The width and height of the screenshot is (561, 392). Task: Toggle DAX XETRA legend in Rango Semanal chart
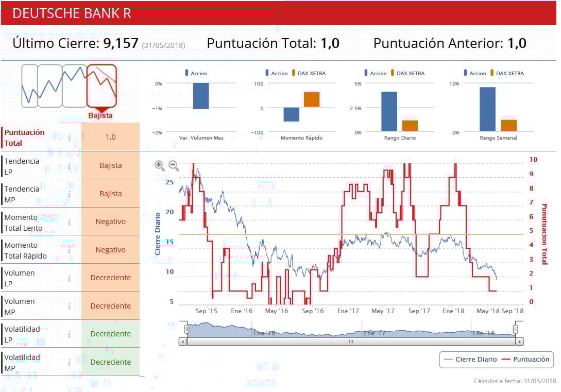click(x=507, y=73)
